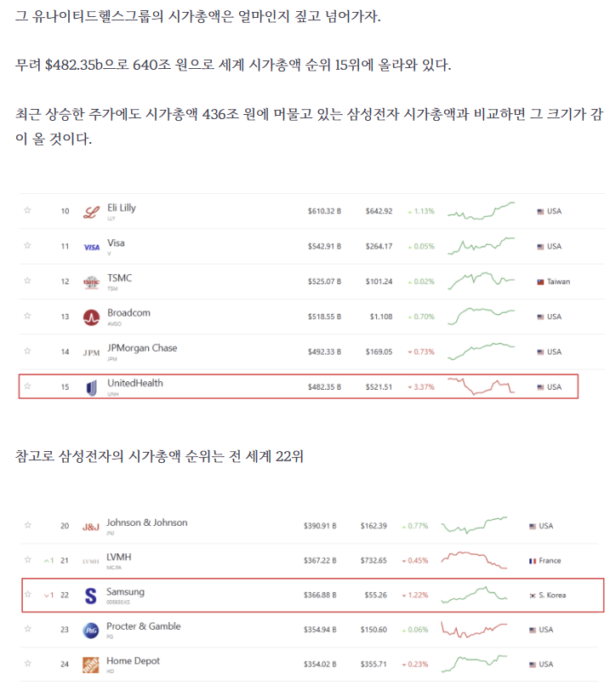Screen dimensions: 616x691
Task: Click the UnitedHealth red price sparkline
Action: click(482, 386)
